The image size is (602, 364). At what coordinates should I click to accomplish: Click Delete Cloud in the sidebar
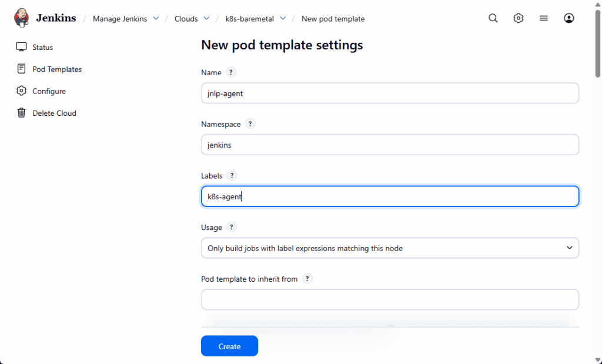(x=54, y=113)
